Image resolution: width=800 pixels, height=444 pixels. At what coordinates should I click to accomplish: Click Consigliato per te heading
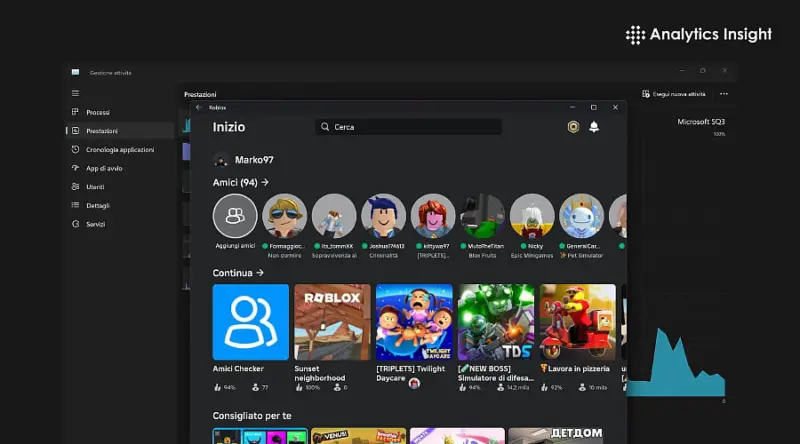(x=252, y=416)
